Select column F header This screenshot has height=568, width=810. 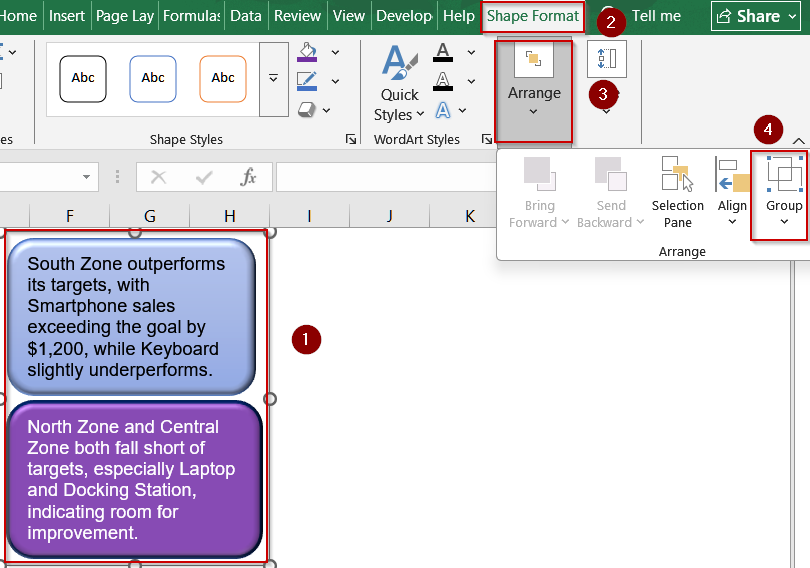tap(70, 215)
